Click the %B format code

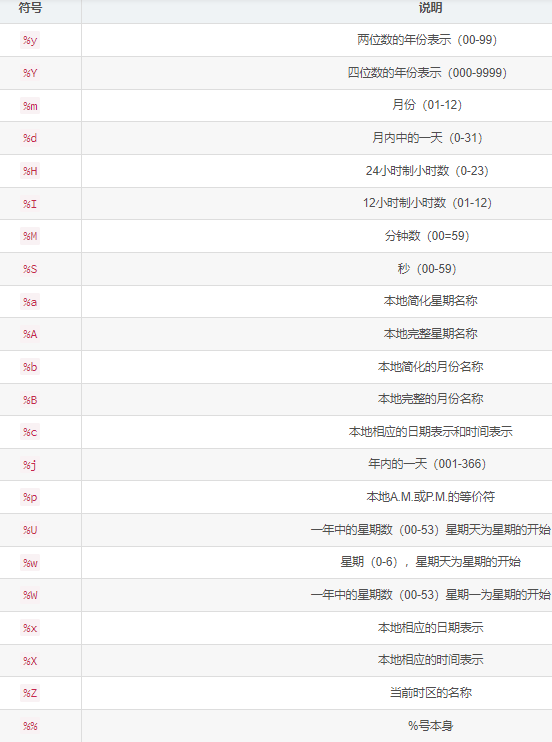(30, 400)
